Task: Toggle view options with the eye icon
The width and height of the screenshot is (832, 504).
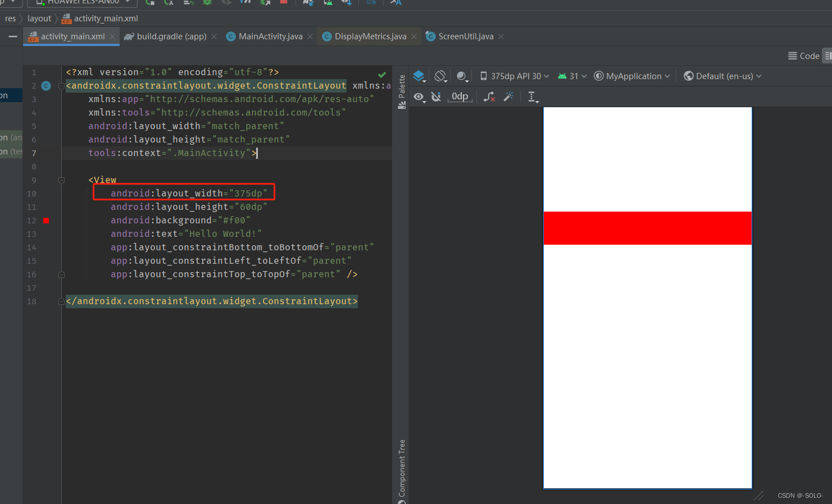Action: [x=419, y=97]
